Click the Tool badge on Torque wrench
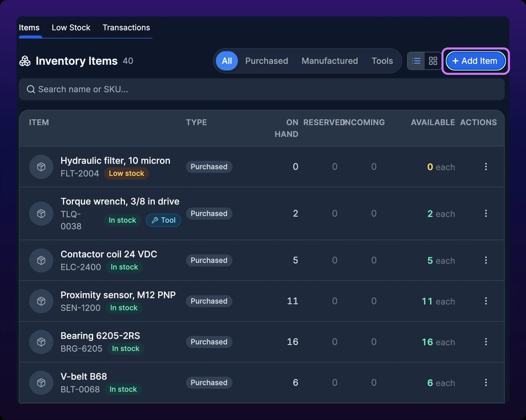The height and width of the screenshot is (420, 526). point(163,220)
